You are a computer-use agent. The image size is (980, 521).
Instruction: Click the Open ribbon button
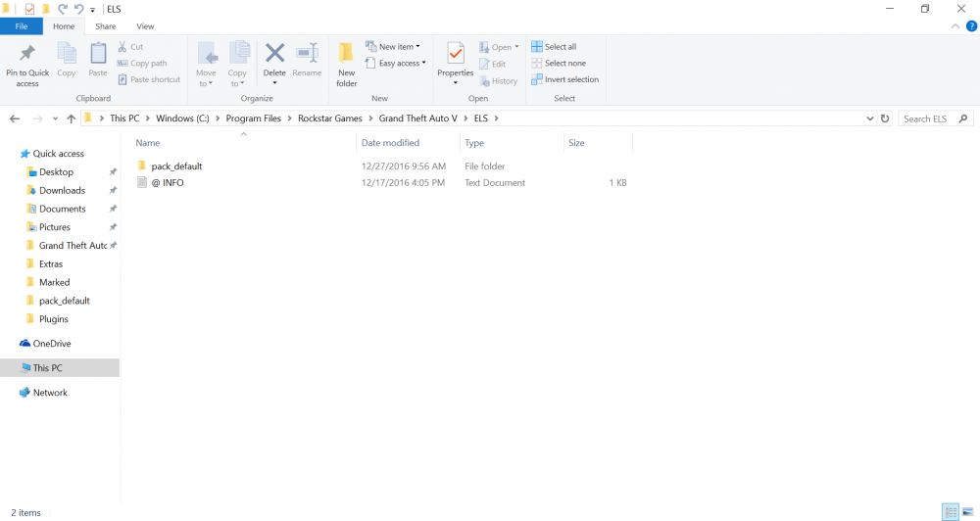pos(499,47)
